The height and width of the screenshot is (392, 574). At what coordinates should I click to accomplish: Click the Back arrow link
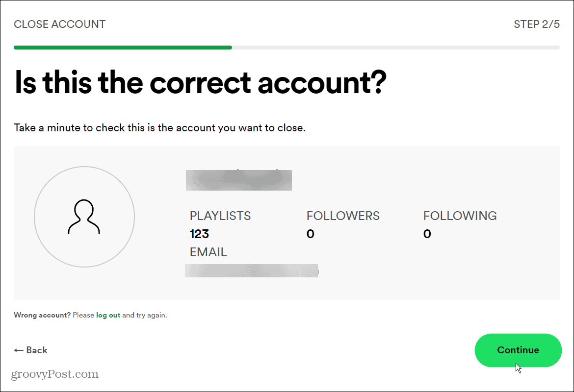pyautogui.click(x=30, y=350)
